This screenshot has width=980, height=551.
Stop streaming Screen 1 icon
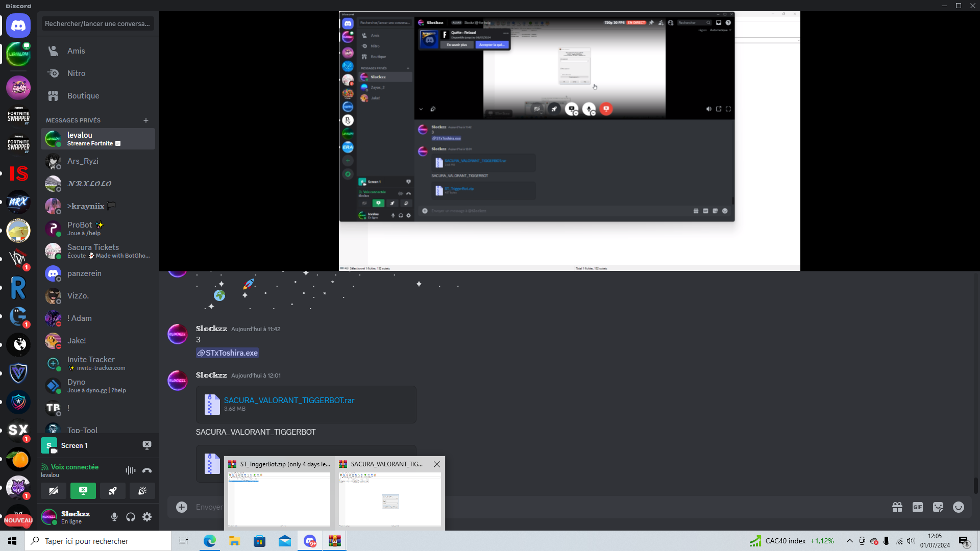[147, 445]
